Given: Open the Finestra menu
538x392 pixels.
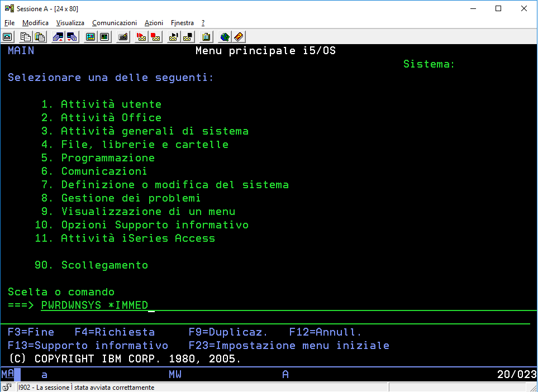Looking at the screenshot, I should pos(182,23).
